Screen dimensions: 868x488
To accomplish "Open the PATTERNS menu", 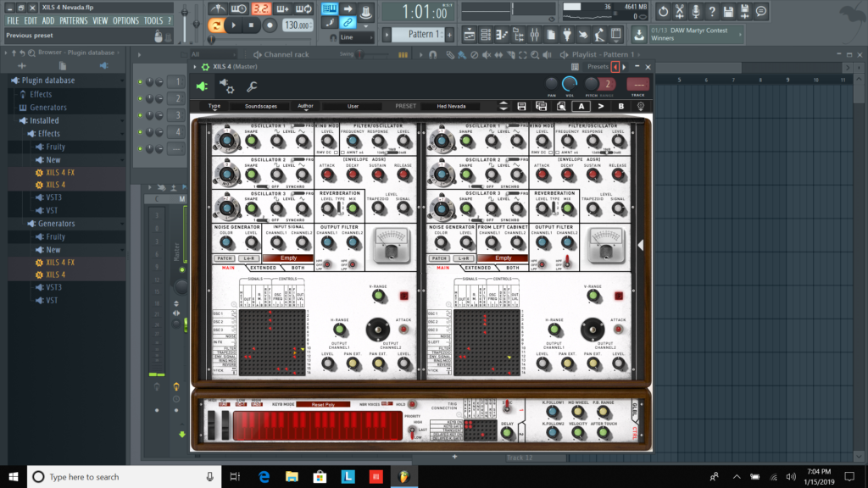I will [74, 20].
